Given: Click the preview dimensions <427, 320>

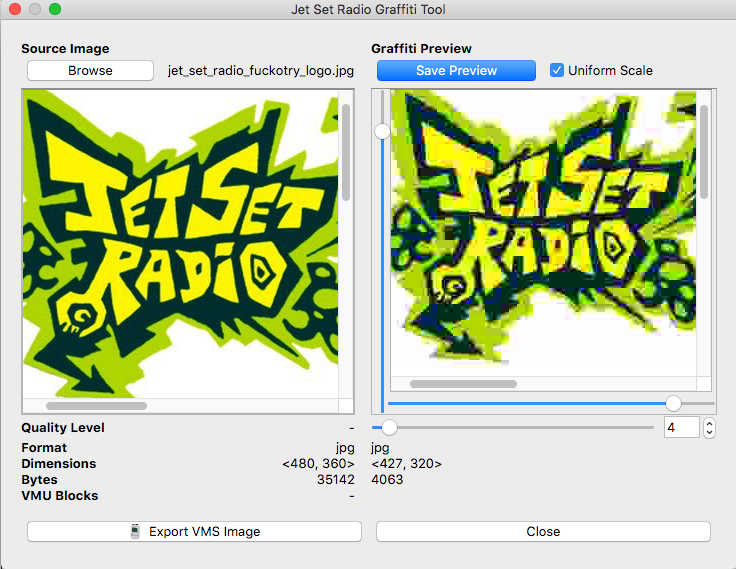Looking at the screenshot, I should point(406,464).
